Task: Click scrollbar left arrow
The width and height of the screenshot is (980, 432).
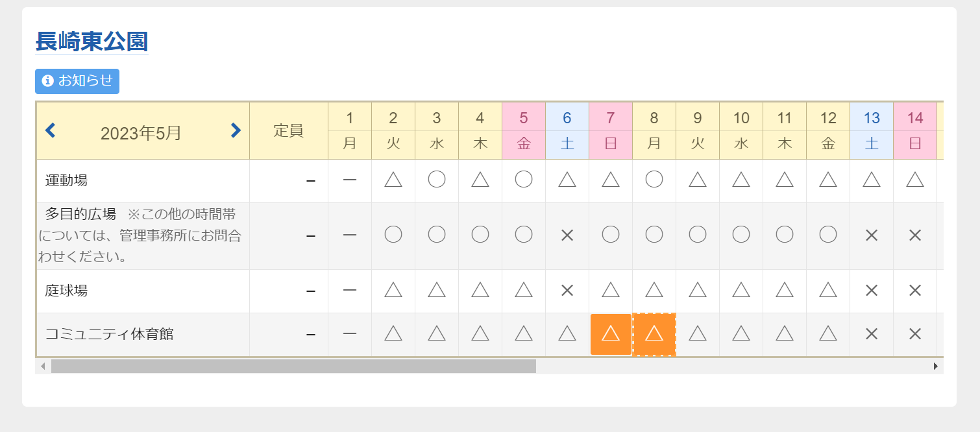Action: tap(43, 366)
